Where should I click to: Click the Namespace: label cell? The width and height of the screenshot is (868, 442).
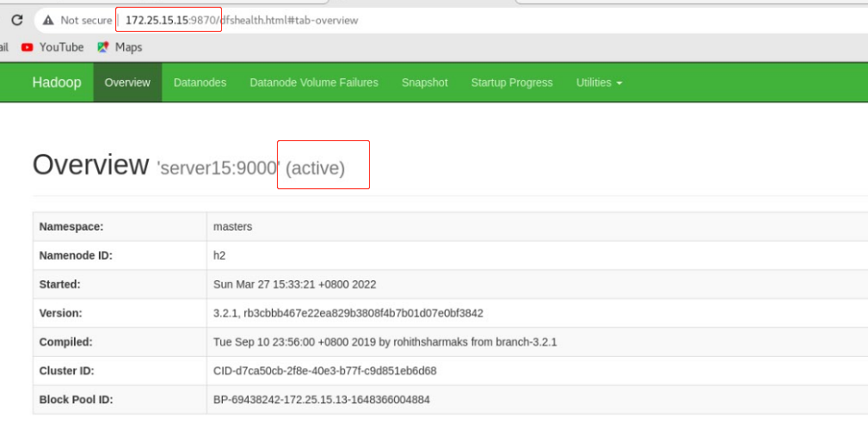(x=120, y=227)
